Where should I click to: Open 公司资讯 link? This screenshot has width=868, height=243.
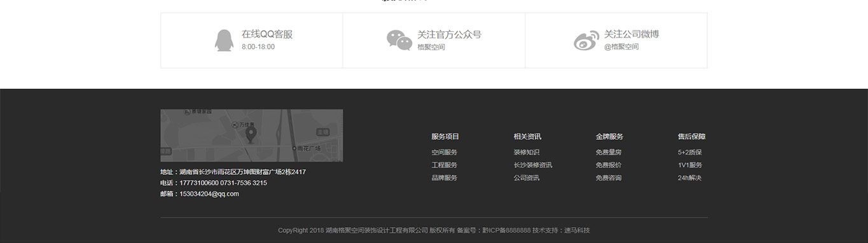pyautogui.click(x=527, y=177)
